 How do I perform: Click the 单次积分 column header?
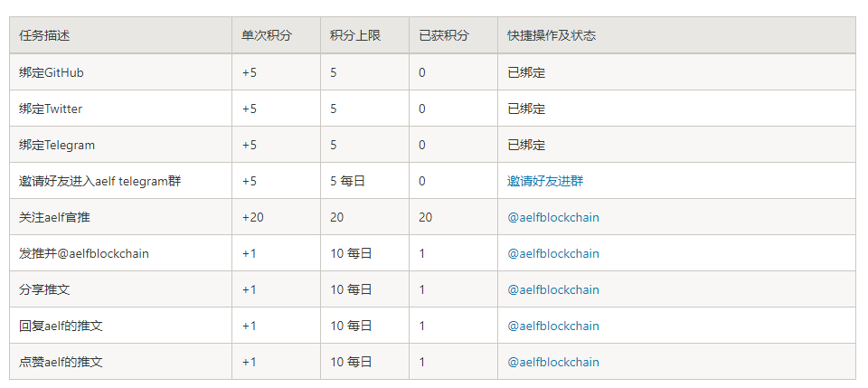[x=267, y=35]
